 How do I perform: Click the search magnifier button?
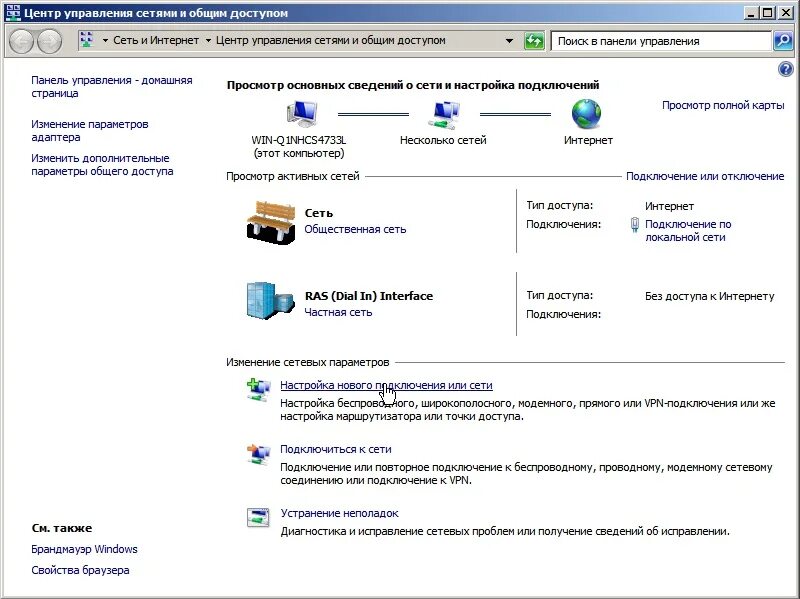pyautogui.click(x=783, y=41)
